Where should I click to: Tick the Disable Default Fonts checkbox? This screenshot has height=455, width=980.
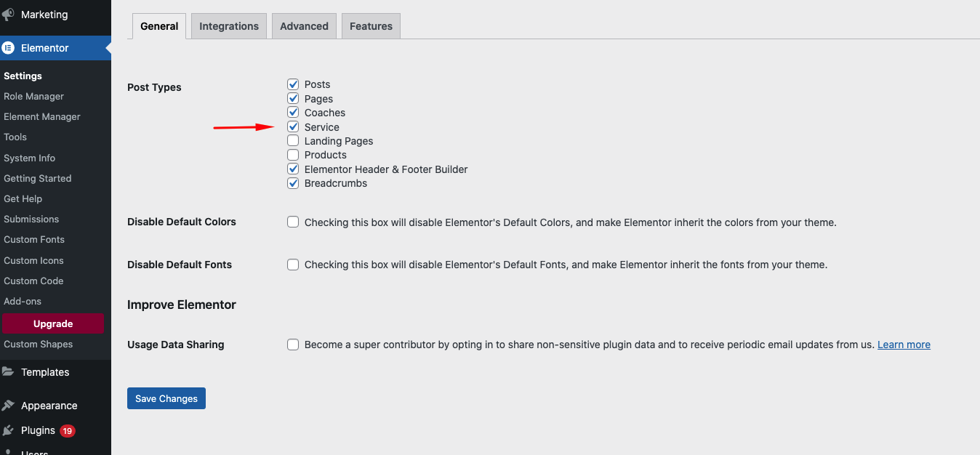click(x=293, y=265)
